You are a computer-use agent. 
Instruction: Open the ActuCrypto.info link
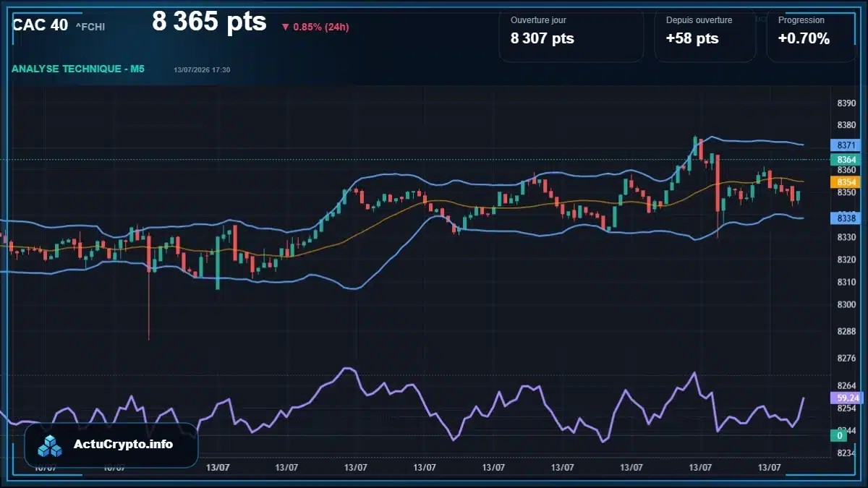point(124,444)
